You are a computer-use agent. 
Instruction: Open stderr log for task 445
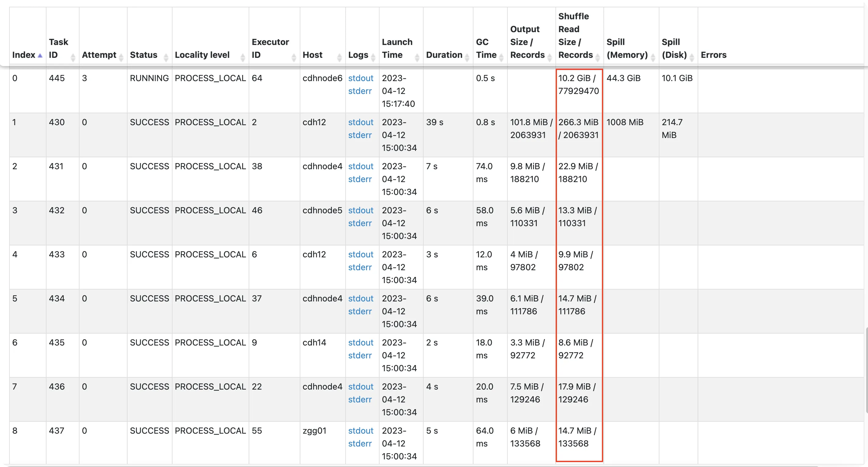pyautogui.click(x=360, y=91)
